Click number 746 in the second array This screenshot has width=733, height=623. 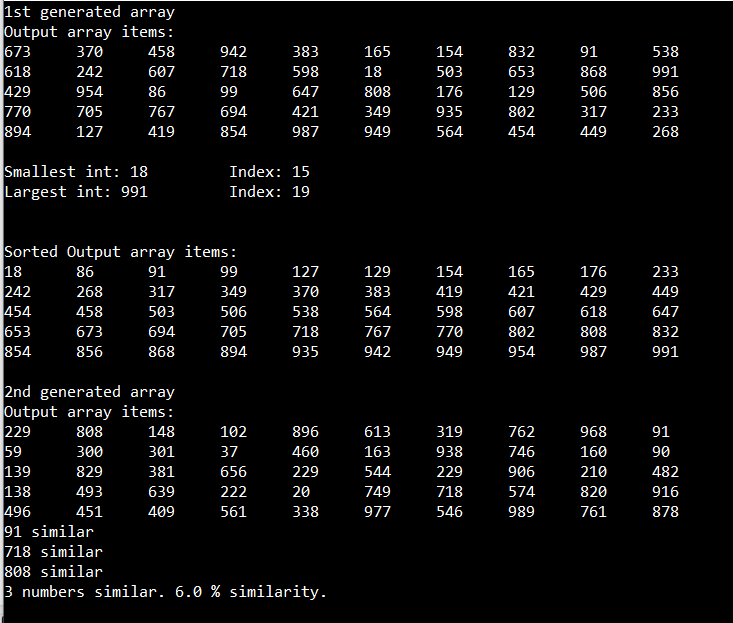[521, 452]
